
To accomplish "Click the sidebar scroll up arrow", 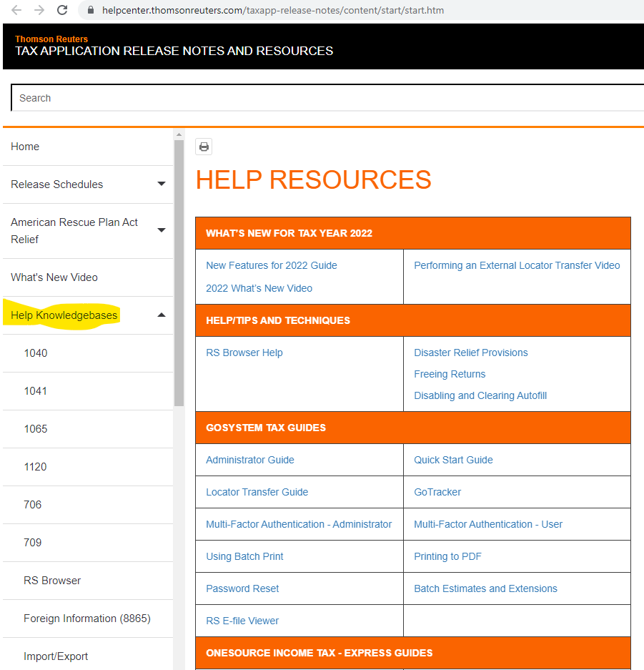I will pos(179,134).
